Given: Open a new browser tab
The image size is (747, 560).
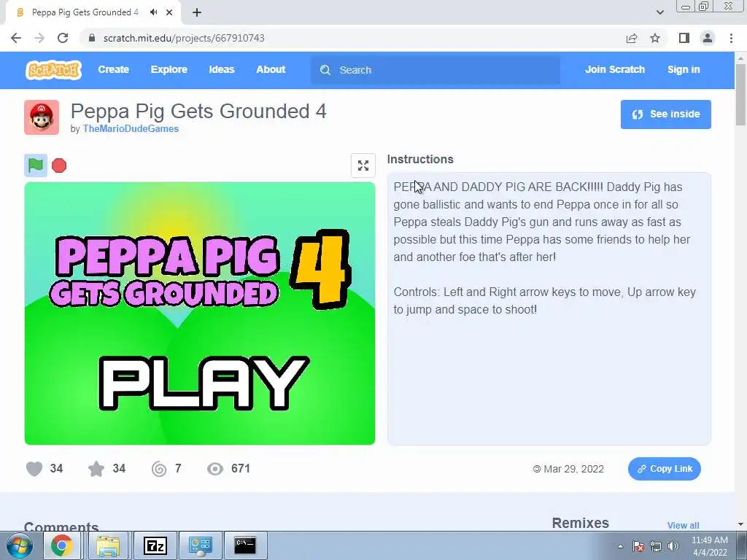Looking at the screenshot, I should click(197, 12).
